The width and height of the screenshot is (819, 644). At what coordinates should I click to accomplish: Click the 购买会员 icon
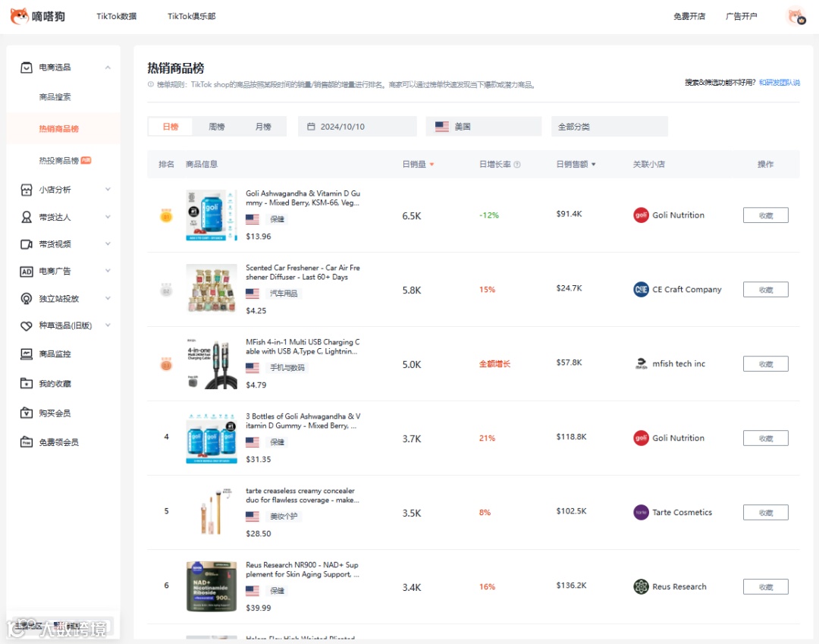point(26,413)
